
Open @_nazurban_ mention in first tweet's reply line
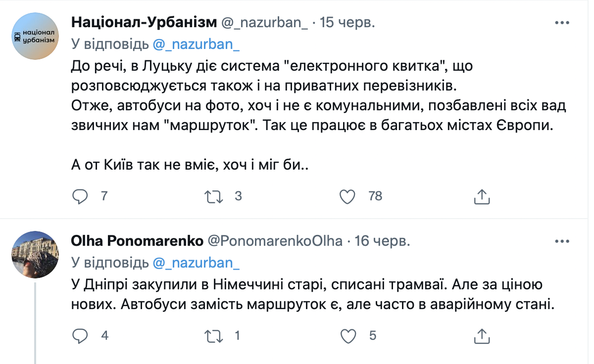coord(197,44)
